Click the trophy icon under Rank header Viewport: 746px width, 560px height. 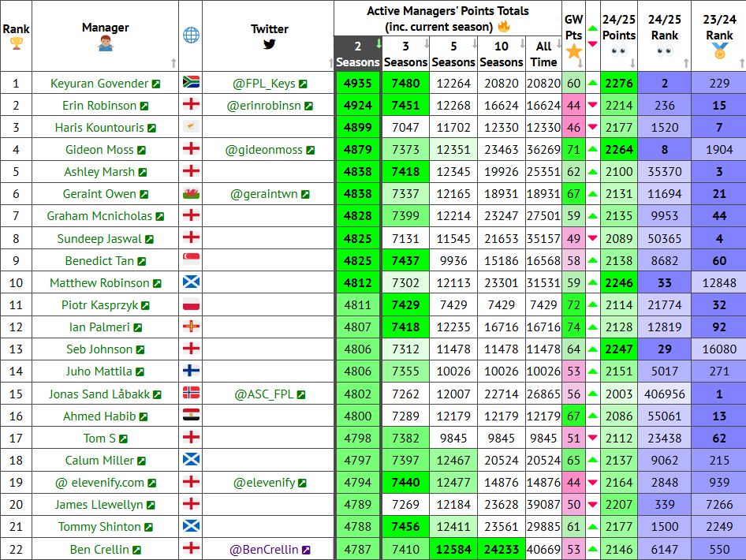(x=17, y=43)
